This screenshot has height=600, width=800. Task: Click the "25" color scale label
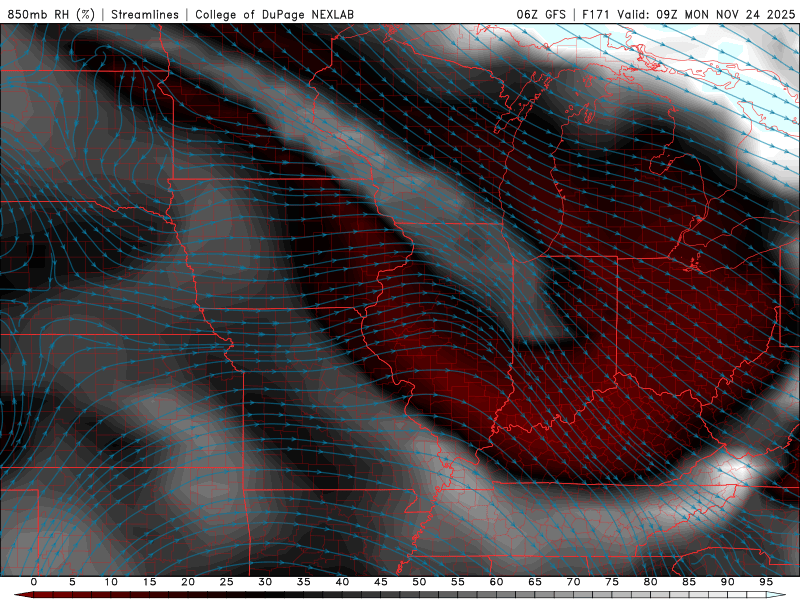pos(227,582)
